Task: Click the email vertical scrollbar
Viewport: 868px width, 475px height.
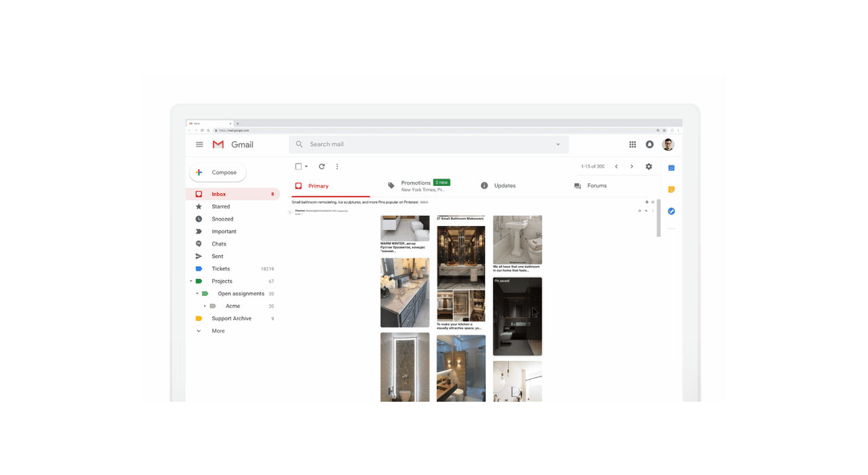Action: [658, 218]
